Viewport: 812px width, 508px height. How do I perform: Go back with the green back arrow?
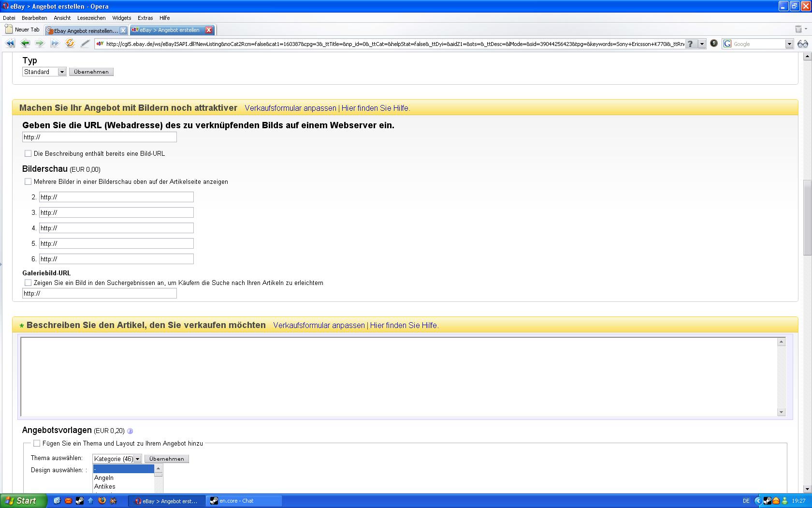click(x=25, y=44)
